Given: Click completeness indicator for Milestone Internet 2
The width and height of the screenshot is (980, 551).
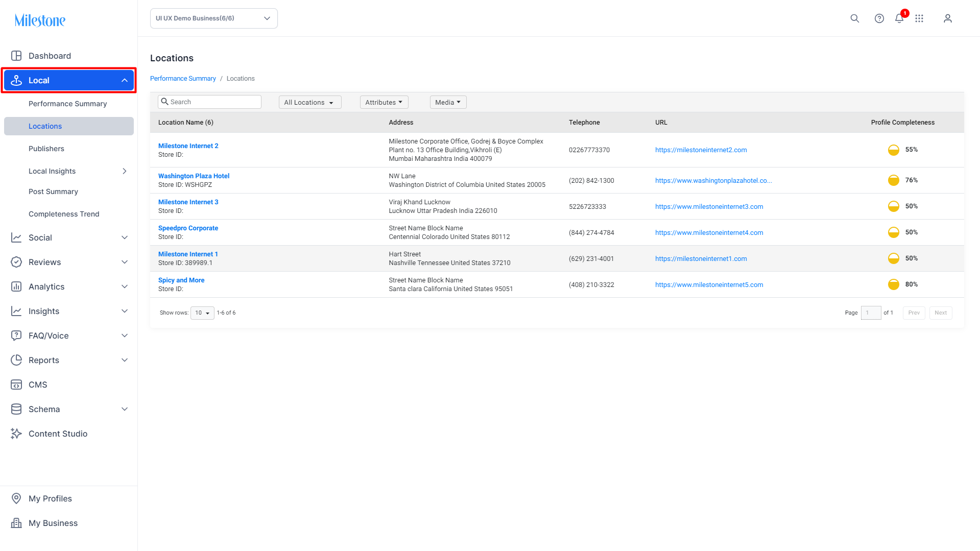Looking at the screenshot, I should (x=894, y=150).
